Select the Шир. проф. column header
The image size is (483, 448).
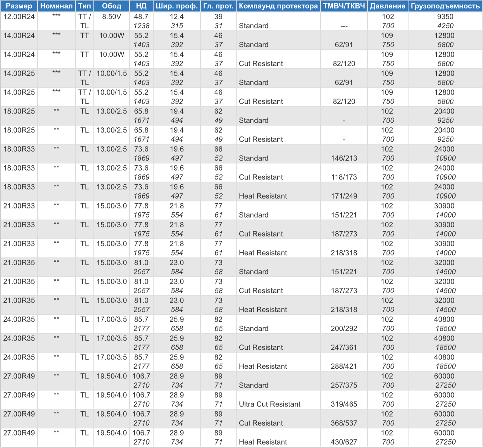[177, 6]
